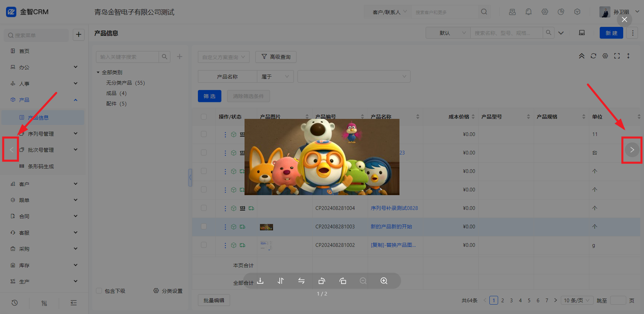The image size is (644, 314).
Task: Open 分类设置 category settings
Action: coord(168,291)
